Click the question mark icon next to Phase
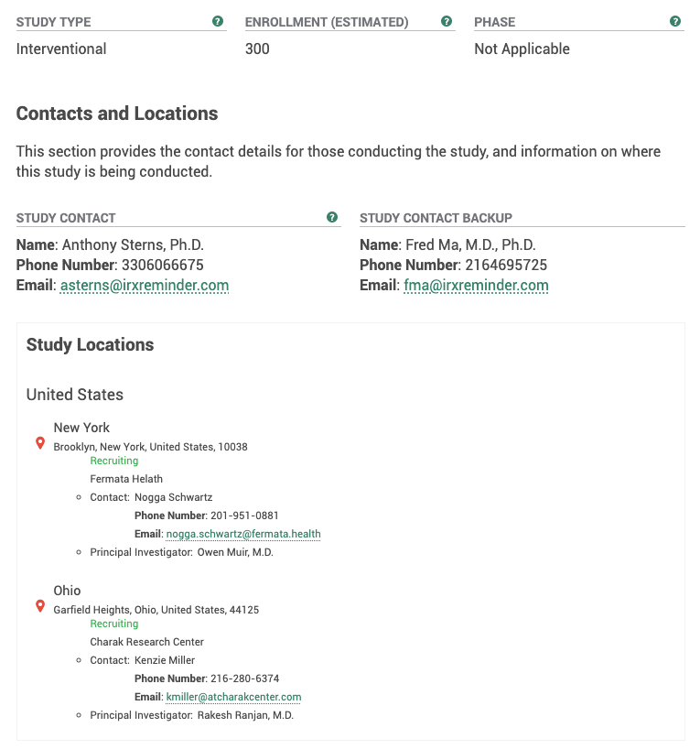This screenshot has width=700, height=749. click(x=675, y=21)
